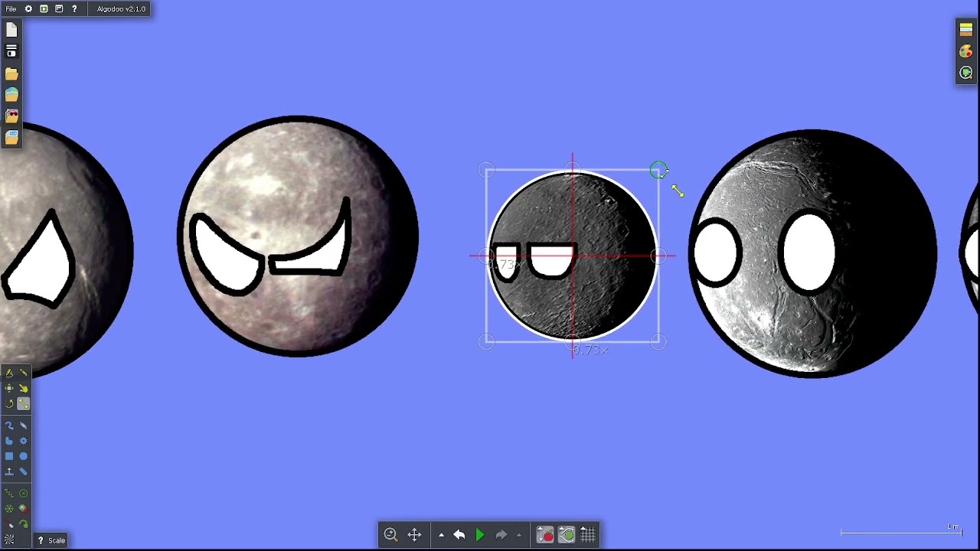980x551 pixels.
Task: Expand the redo history arrow
Action: 519,535
